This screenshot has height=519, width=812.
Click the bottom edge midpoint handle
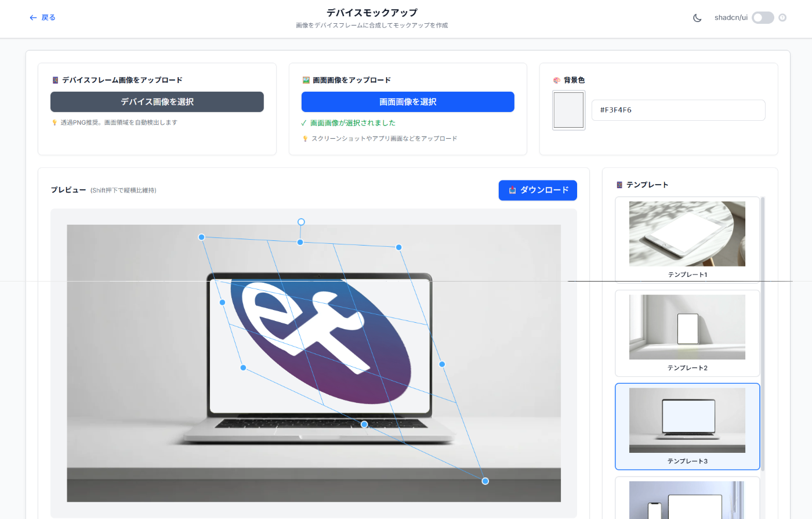pyautogui.click(x=364, y=424)
